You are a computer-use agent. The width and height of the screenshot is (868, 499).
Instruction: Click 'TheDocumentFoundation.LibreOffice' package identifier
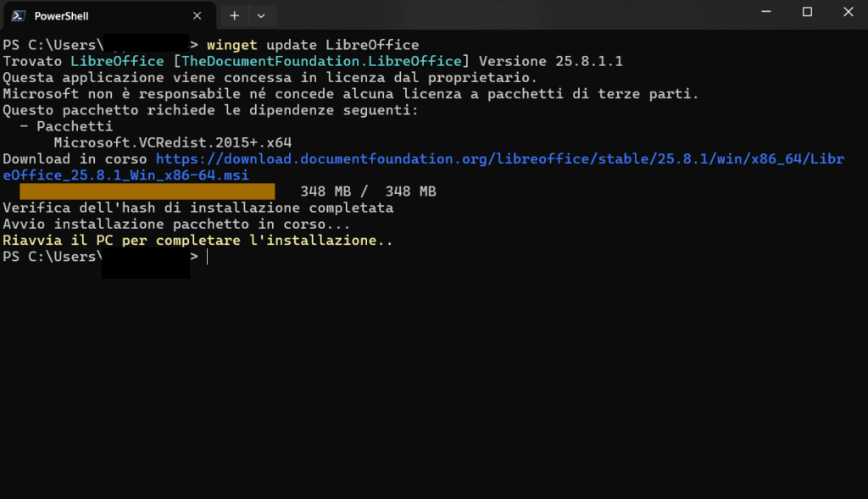click(x=321, y=61)
